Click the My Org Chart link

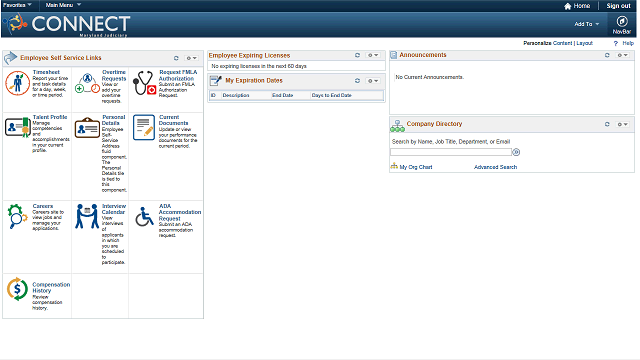point(416,167)
